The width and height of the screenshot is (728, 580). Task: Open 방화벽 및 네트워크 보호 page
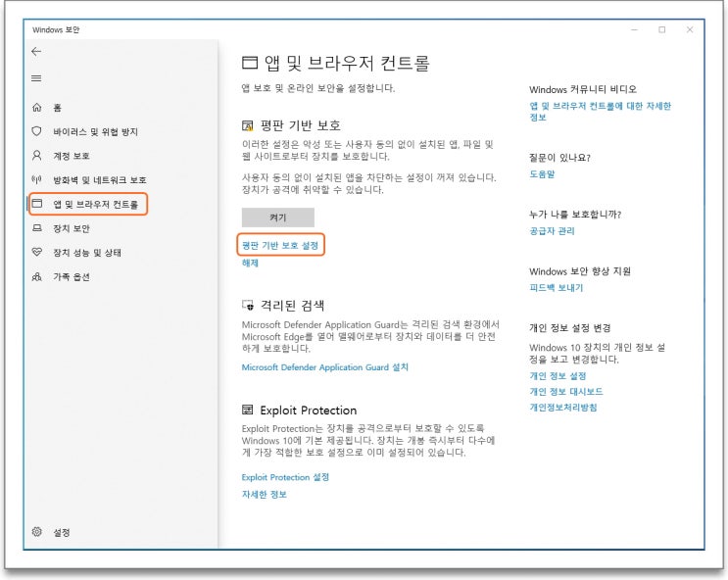[x=100, y=179]
